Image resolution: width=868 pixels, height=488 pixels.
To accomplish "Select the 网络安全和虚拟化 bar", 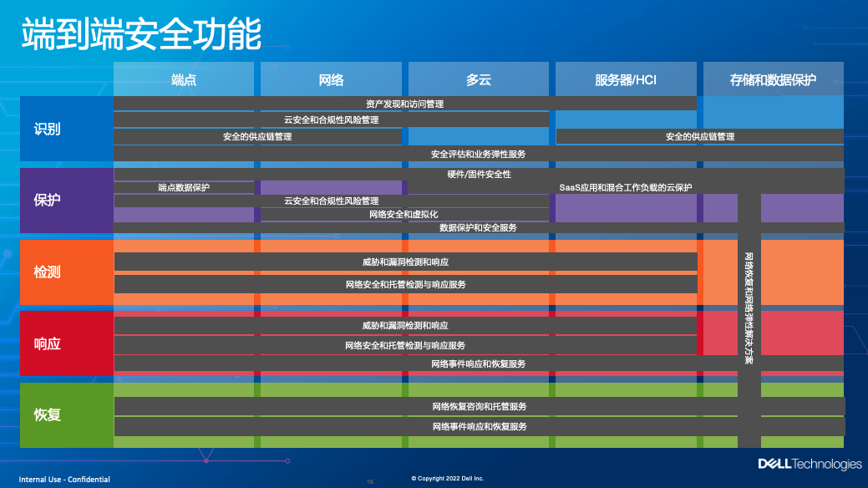I will [404, 215].
